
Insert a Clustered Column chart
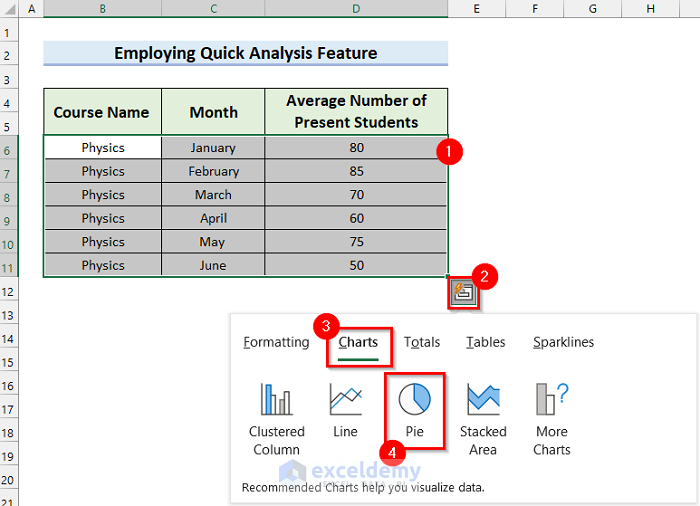coord(276,419)
